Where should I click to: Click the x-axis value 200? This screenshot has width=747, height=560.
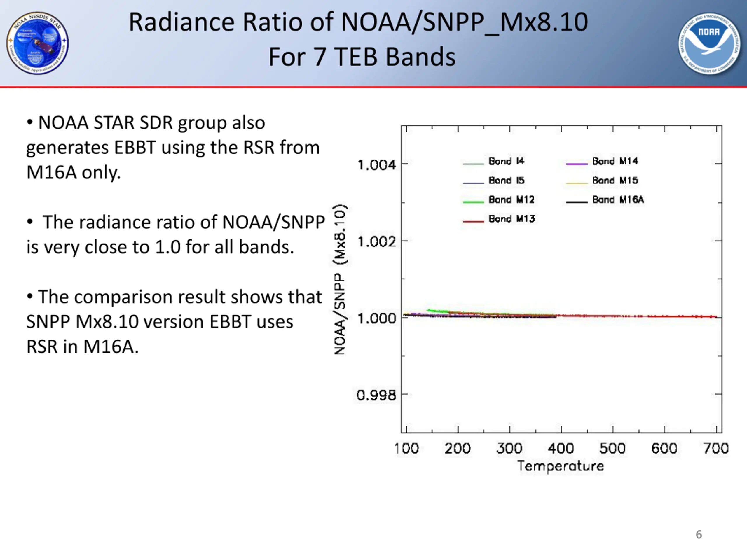pos(458,449)
